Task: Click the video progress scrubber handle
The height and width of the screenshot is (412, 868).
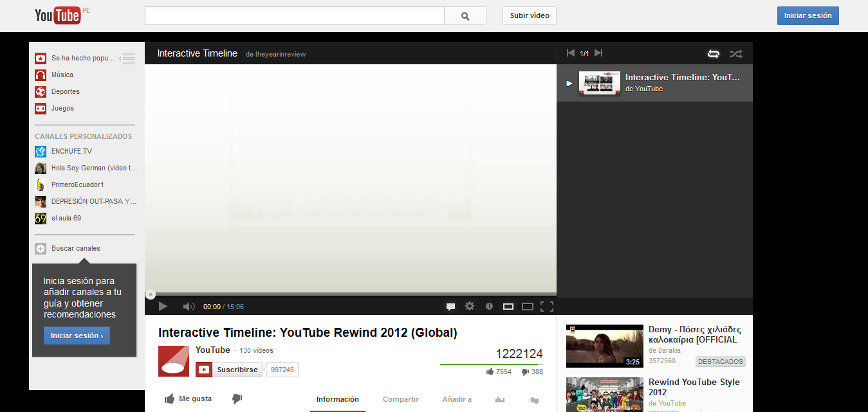Action: [151, 294]
